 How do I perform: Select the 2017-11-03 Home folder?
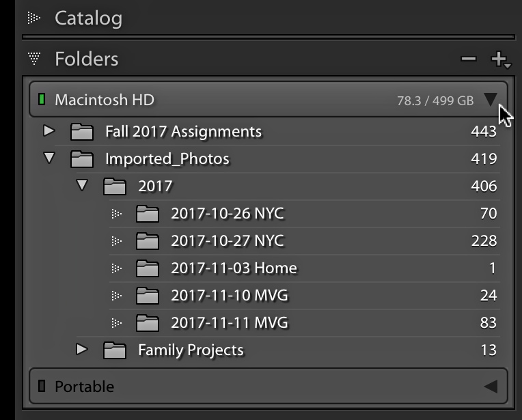click(x=304, y=268)
